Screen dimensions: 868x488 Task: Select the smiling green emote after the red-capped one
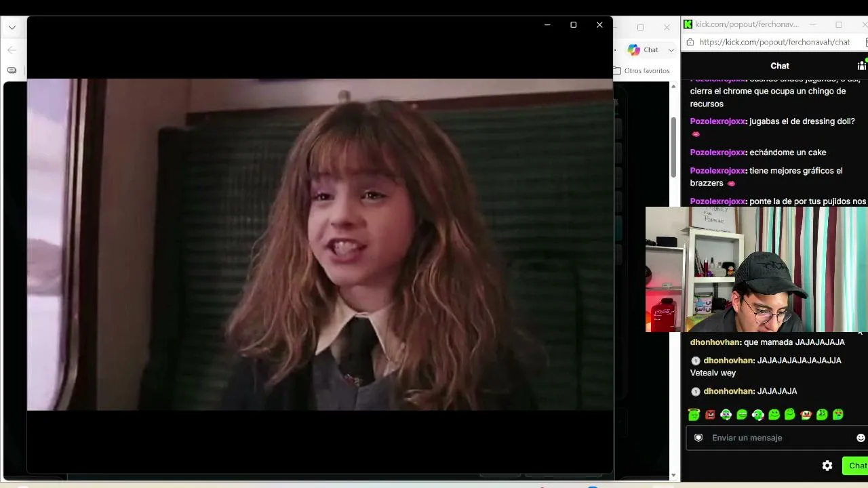click(x=822, y=415)
